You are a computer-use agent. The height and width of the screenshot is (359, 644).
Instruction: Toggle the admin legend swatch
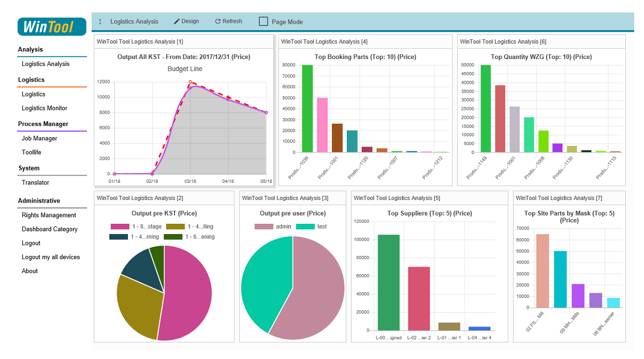tap(264, 226)
